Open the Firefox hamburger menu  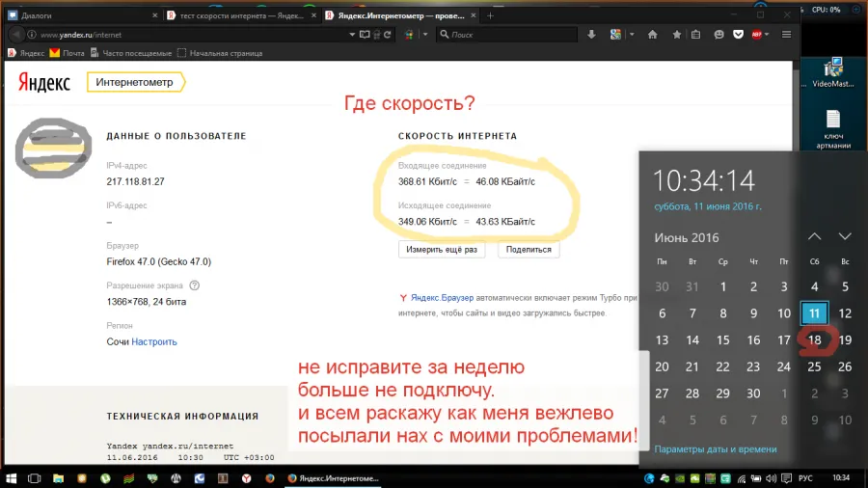click(x=786, y=35)
